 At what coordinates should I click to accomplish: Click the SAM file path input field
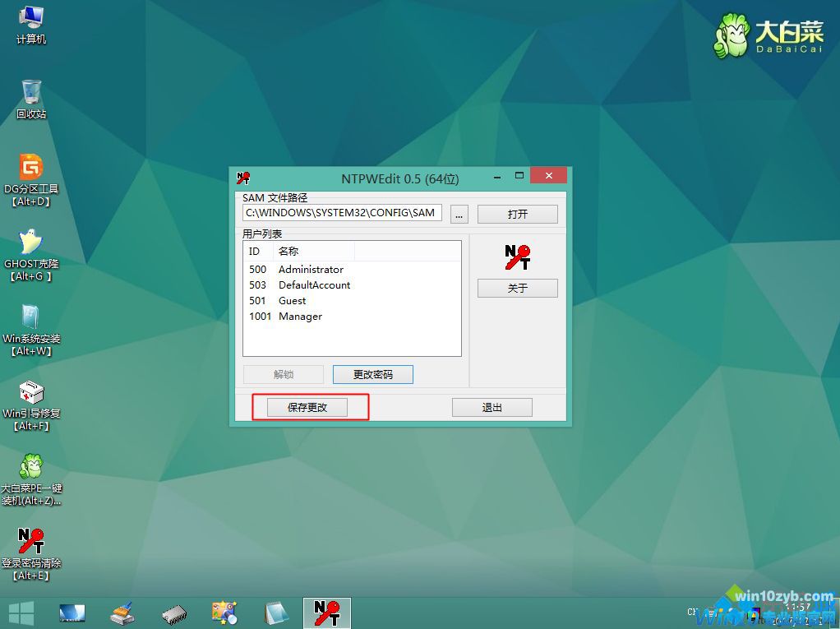342,213
